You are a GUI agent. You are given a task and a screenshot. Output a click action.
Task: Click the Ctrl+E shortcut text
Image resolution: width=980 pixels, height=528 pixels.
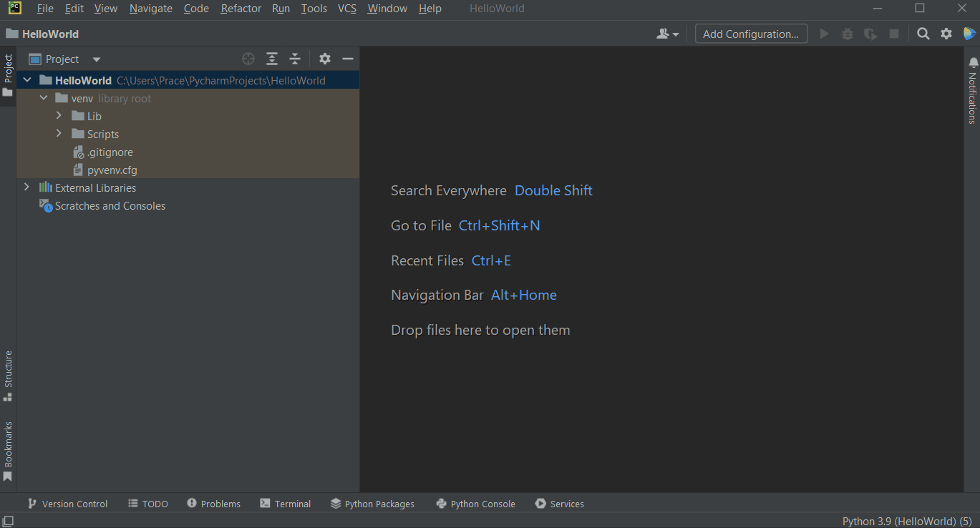(x=491, y=260)
